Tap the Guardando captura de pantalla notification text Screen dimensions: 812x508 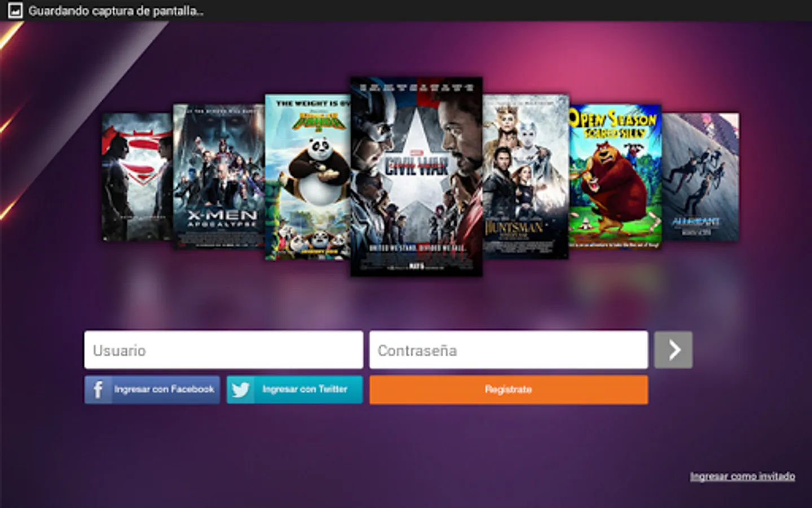116,11
